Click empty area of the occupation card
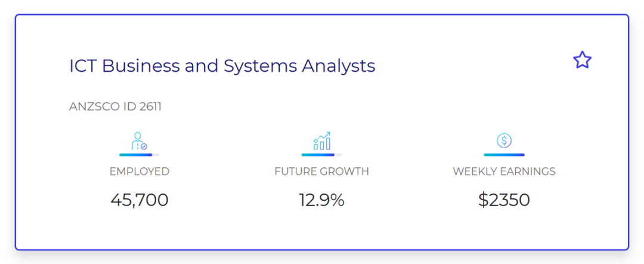The width and height of the screenshot is (644, 264). [x=452, y=103]
